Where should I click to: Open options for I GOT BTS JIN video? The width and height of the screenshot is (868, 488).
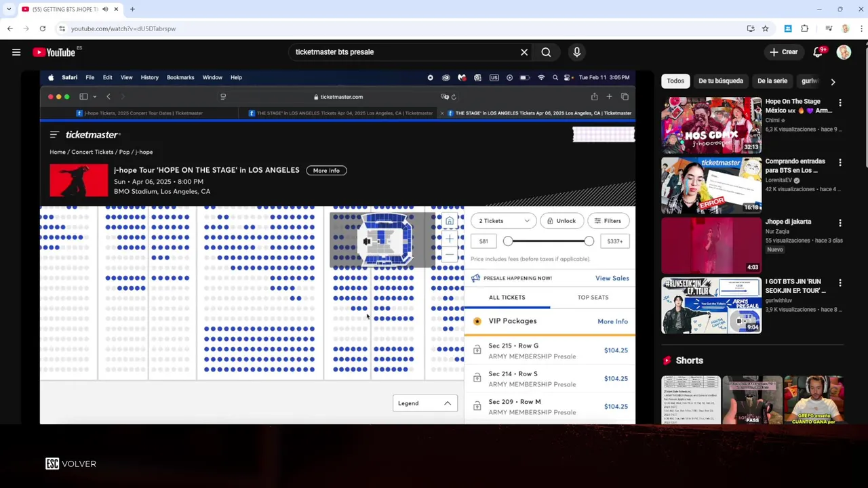coord(840,283)
